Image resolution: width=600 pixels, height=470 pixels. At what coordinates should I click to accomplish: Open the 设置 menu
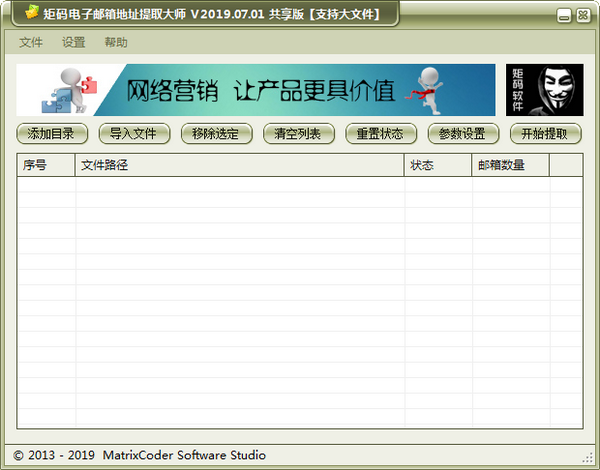pyautogui.click(x=73, y=43)
